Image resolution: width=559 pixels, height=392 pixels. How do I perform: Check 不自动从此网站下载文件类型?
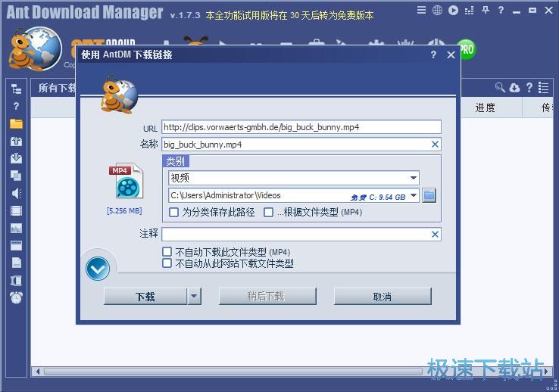(167, 263)
